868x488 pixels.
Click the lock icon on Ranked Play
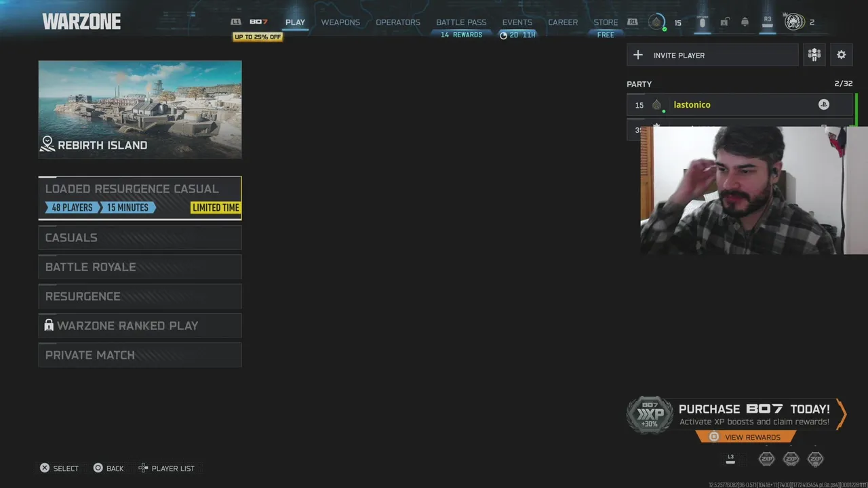coord(49,325)
